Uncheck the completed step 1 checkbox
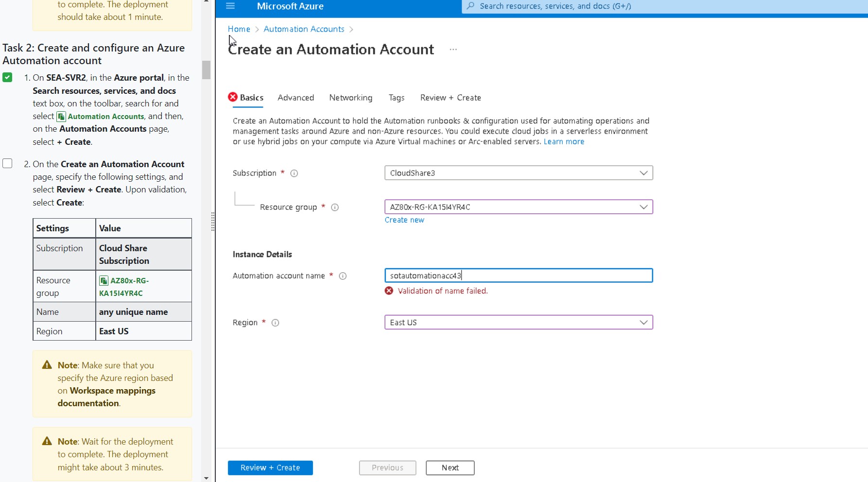Viewport: 868px width, 482px height. coord(7,77)
